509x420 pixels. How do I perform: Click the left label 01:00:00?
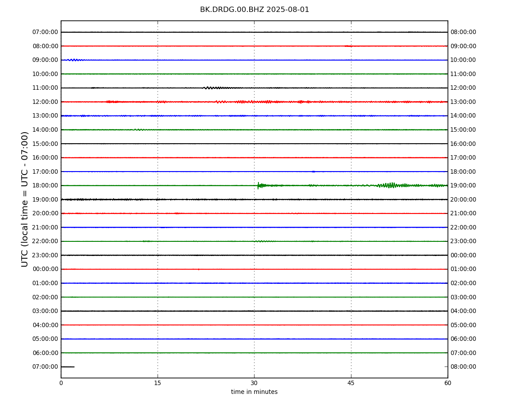coord(45,283)
